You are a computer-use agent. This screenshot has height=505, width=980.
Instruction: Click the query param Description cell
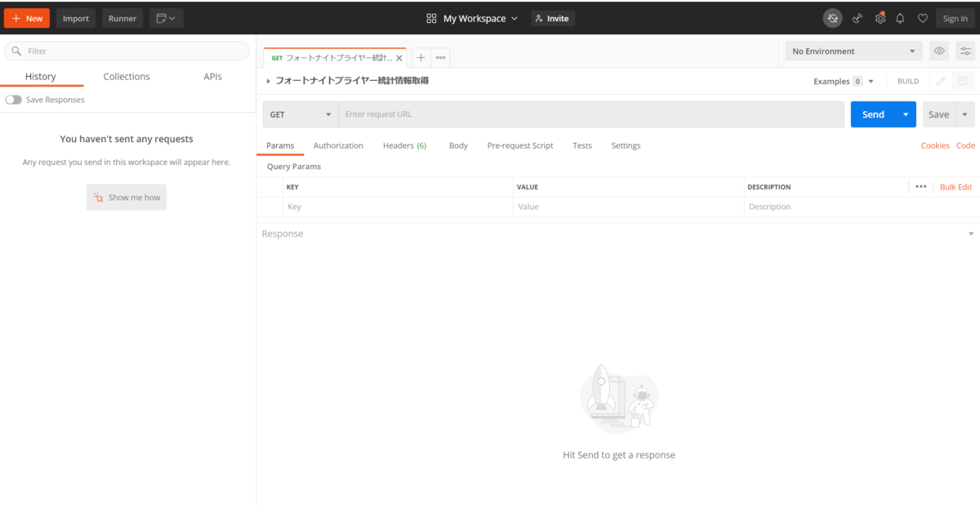[862, 207]
